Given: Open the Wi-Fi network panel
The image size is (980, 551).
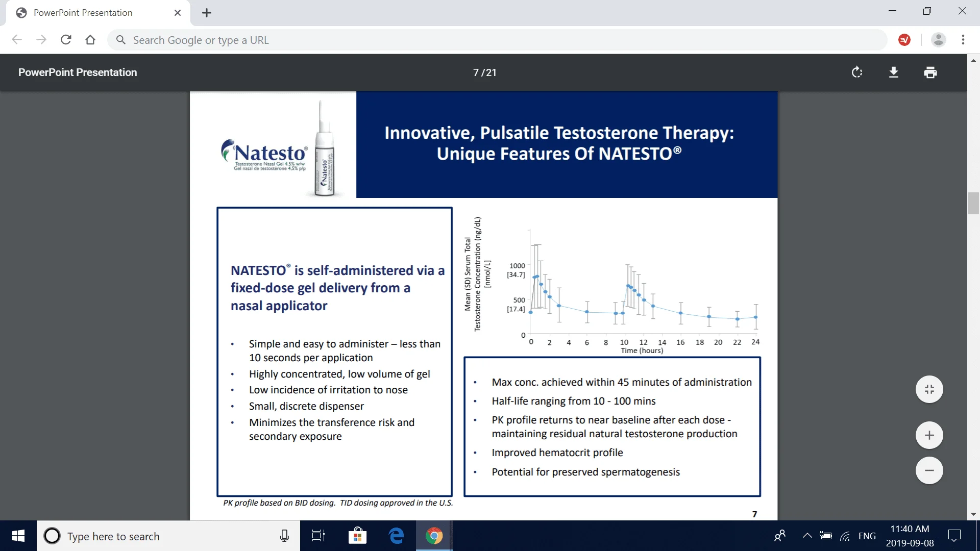Looking at the screenshot, I should (845, 536).
